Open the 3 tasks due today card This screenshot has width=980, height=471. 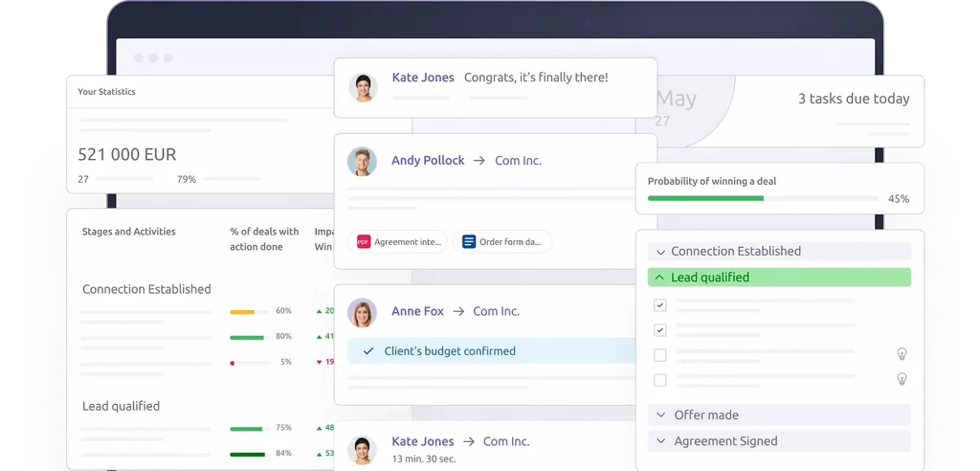click(x=854, y=99)
